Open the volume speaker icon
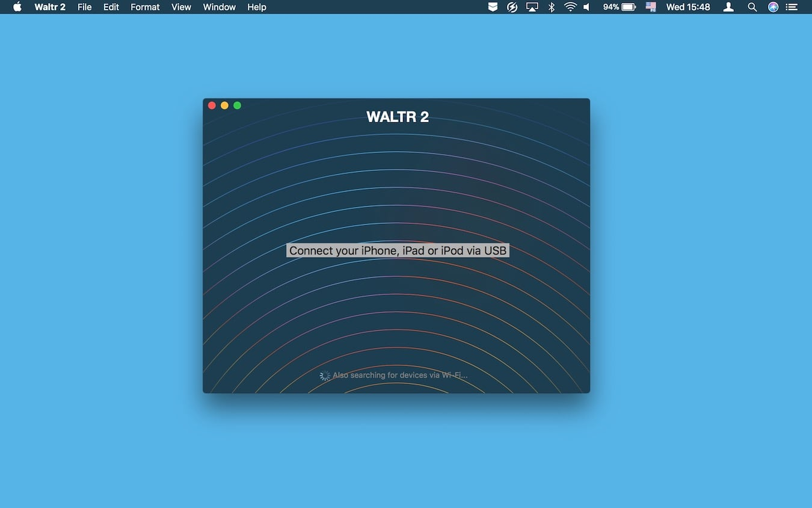812x508 pixels. click(x=586, y=7)
